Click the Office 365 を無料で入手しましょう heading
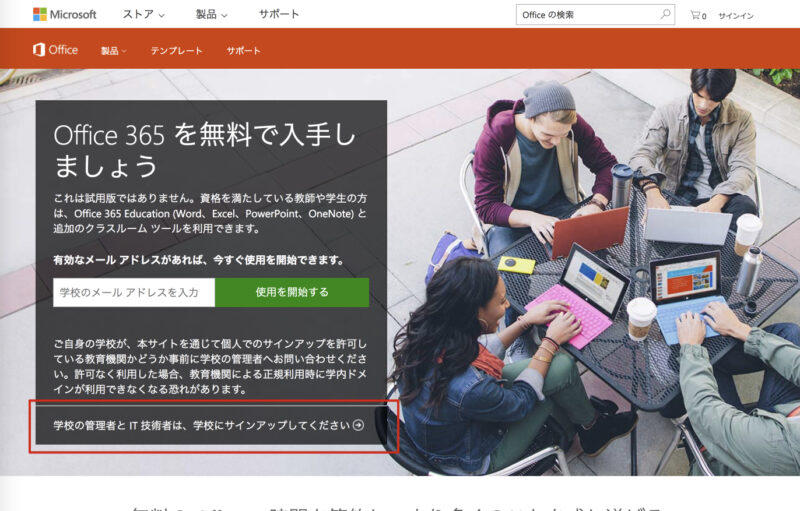 point(204,150)
